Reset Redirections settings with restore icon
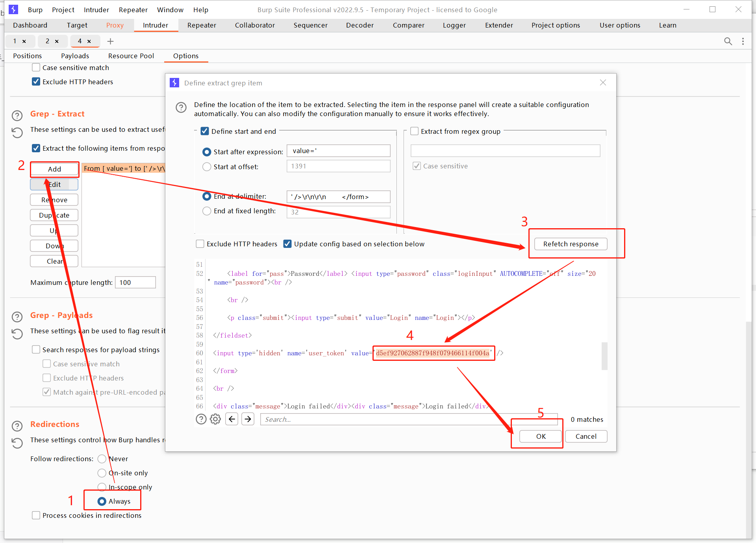Screen dimensions: 756x543 (x=17, y=443)
